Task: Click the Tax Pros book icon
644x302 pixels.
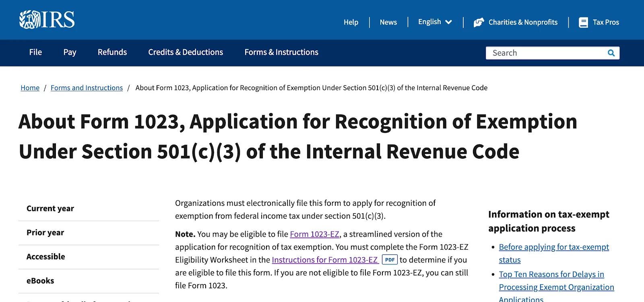Action: 583,23
